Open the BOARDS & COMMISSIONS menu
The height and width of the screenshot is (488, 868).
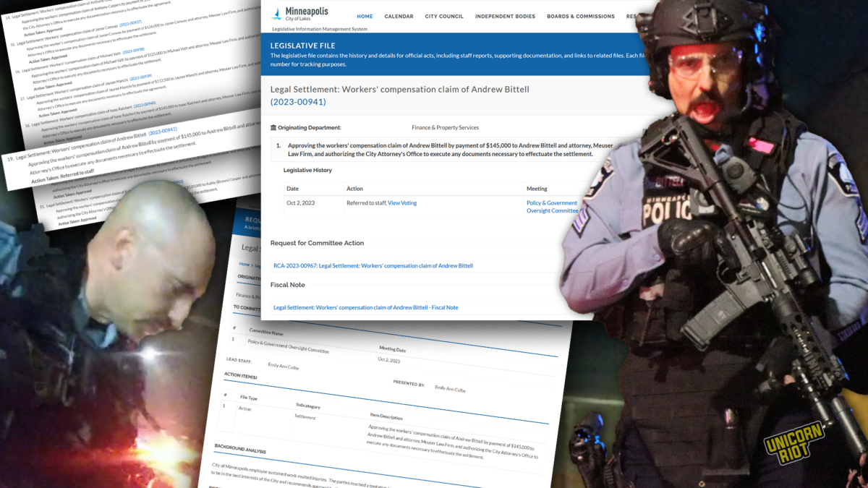tap(581, 16)
